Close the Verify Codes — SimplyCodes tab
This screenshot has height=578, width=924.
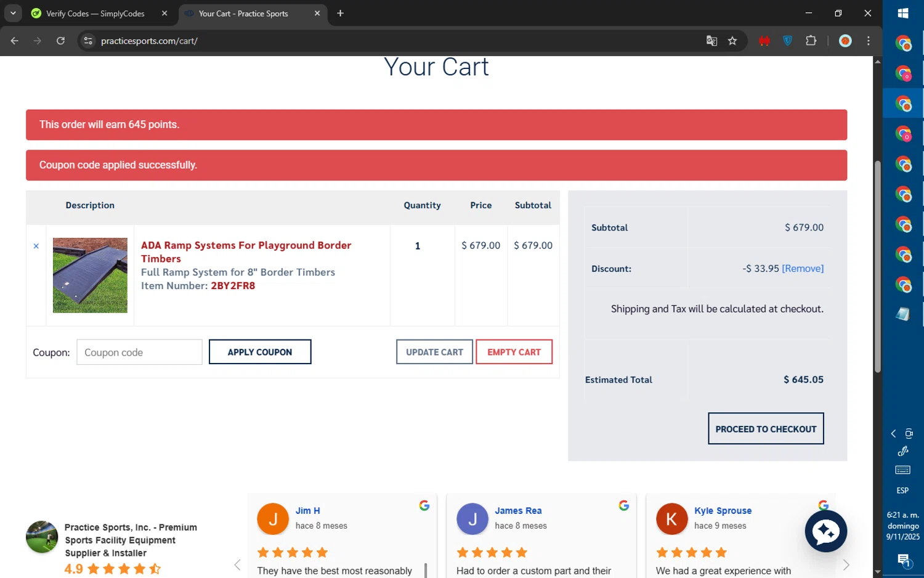164,13
